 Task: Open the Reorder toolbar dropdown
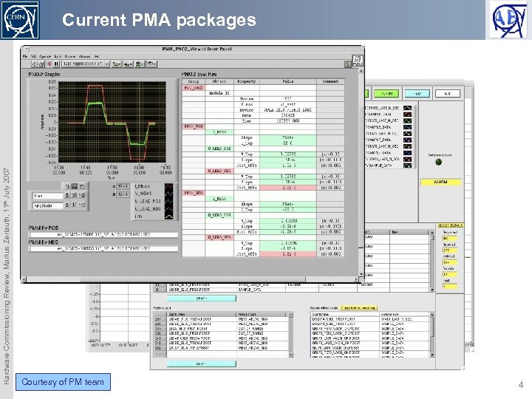click(151, 64)
